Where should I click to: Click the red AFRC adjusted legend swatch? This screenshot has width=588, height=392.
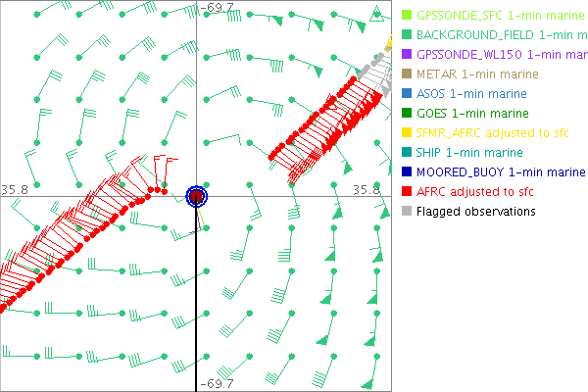pyautogui.click(x=407, y=192)
